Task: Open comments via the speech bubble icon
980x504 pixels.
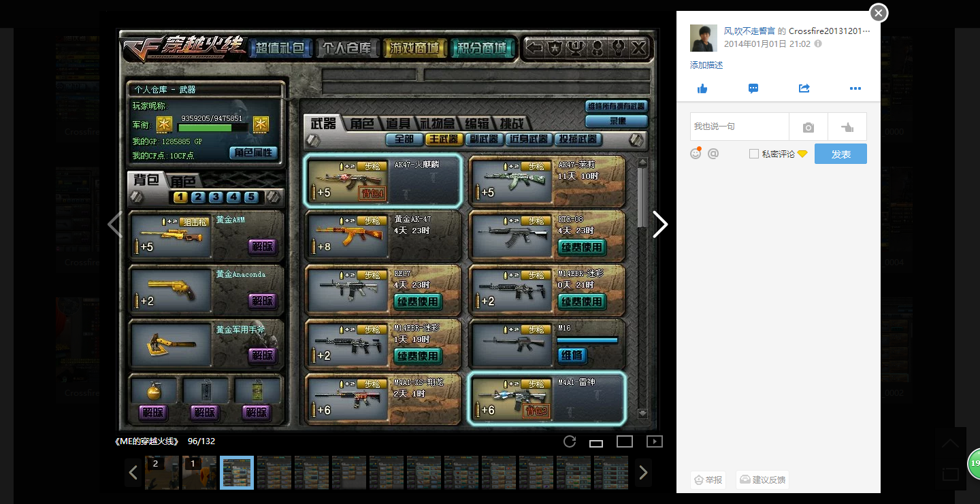Action: point(753,89)
